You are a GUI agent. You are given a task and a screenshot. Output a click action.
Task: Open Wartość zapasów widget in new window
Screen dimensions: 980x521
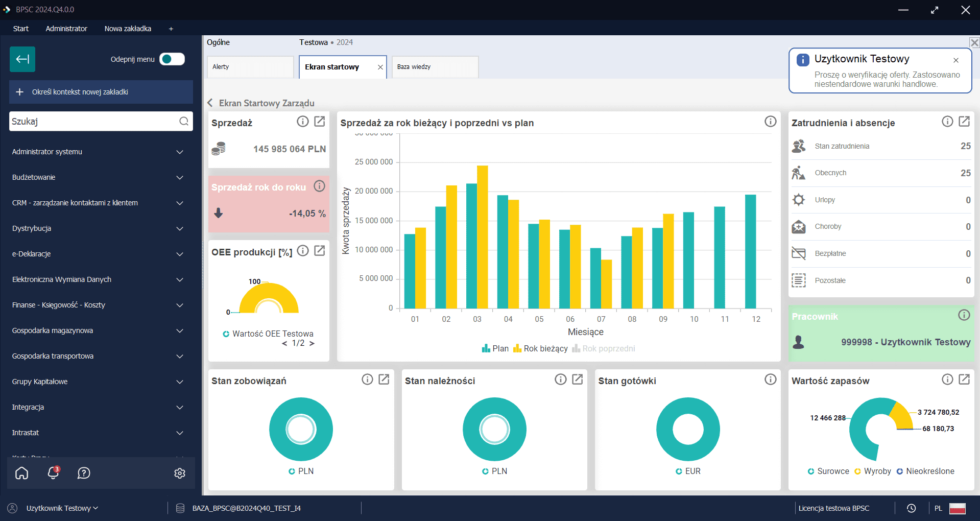click(964, 379)
